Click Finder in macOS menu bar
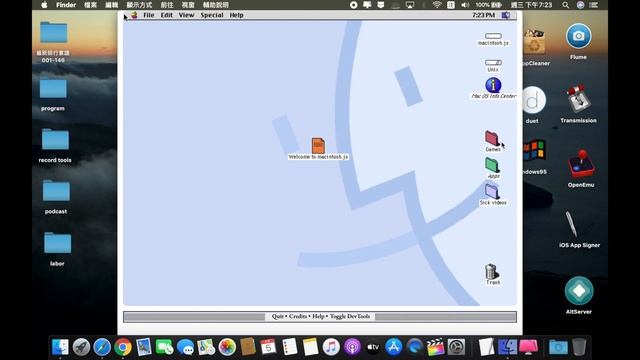This screenshot has height=360, width=640. [x=66, y=5]
